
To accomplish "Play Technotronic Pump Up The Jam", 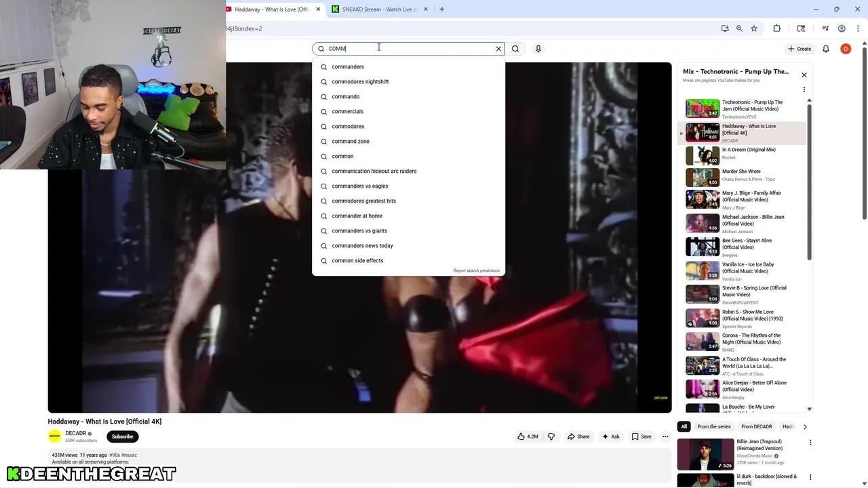I will pos(743,109).
